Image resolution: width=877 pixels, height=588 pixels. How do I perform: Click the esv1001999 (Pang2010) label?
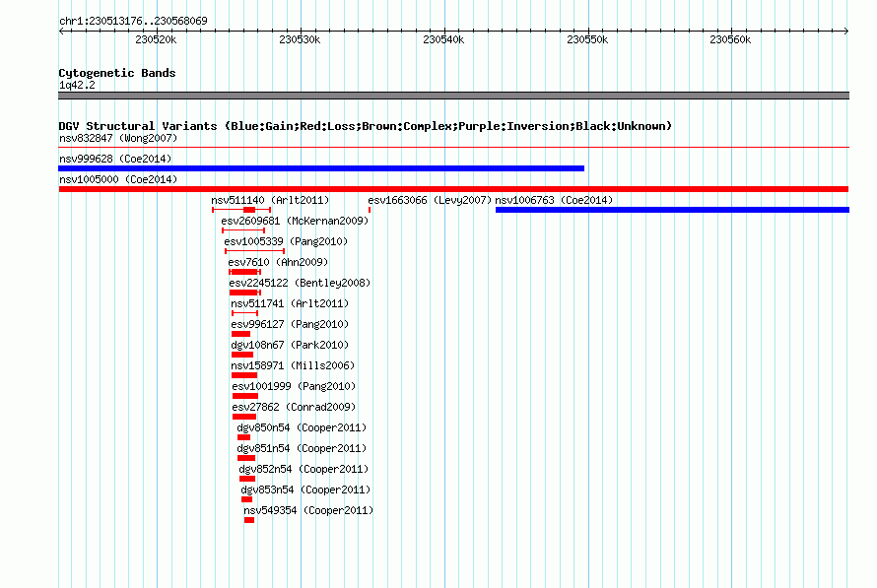(x=294, y=386)
